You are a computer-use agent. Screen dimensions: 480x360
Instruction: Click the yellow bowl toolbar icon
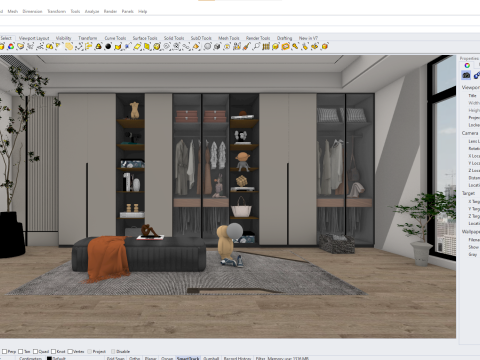click(21, 46)
